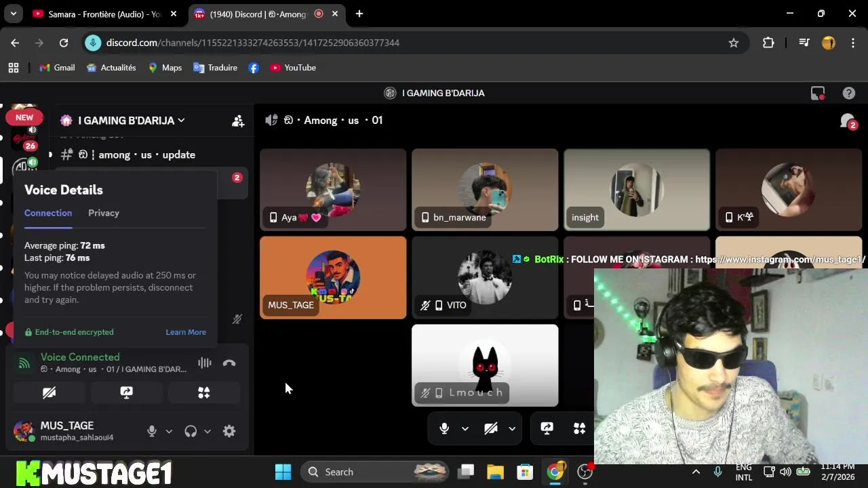
Task: Open the YouTube bookmark
Action: [293, 68]
